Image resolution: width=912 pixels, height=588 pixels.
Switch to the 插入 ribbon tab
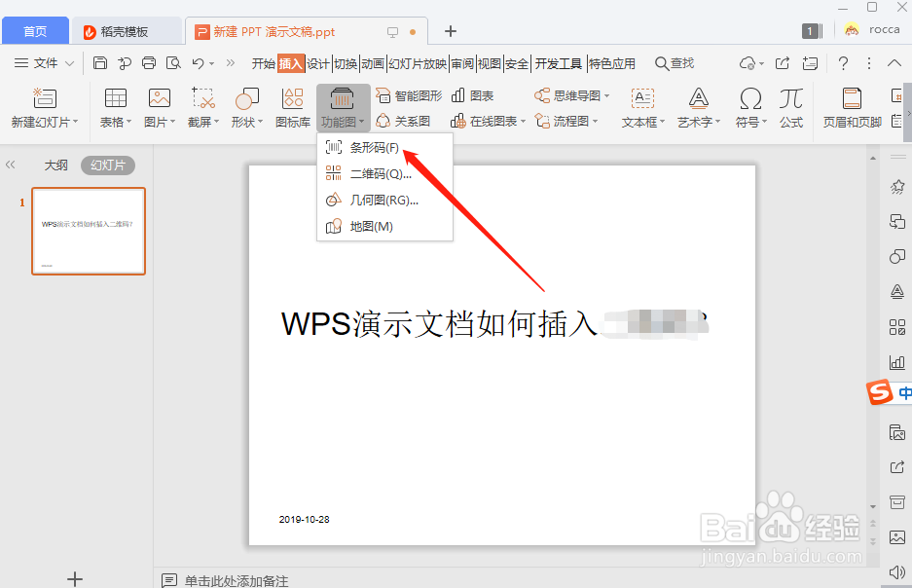click(x=291, y=63)
